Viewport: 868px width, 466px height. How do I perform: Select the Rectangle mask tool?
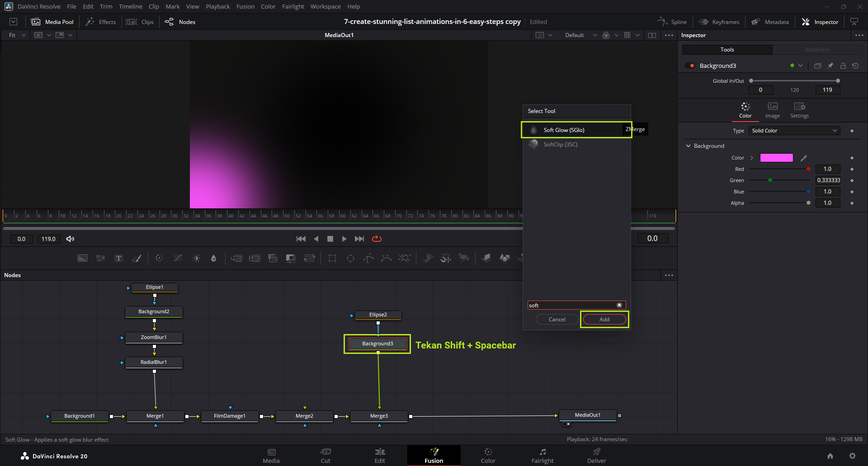pos(332,258)
